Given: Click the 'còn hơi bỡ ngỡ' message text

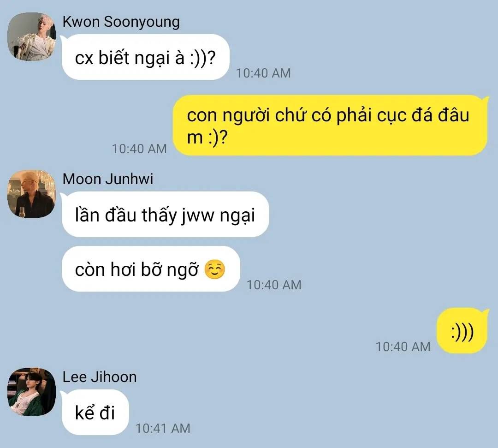Looking at the screenshot, I should [x=136, y=270].
